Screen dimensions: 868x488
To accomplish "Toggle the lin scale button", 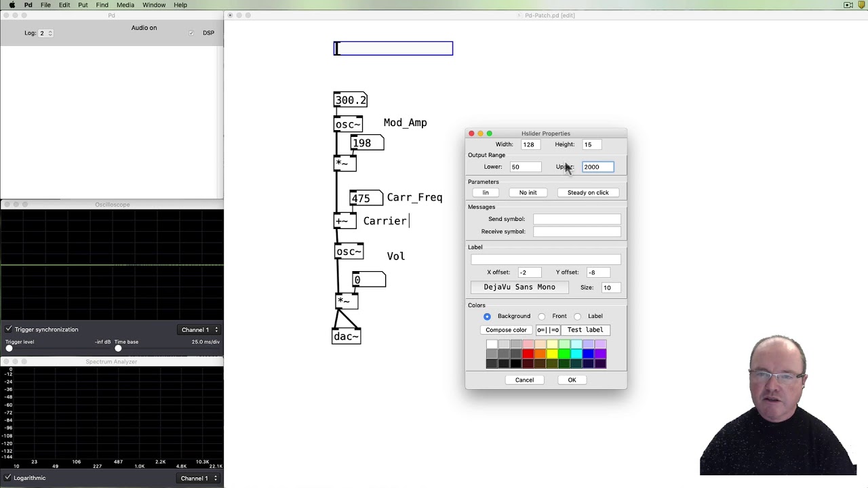I will click(x=486, y=192).
